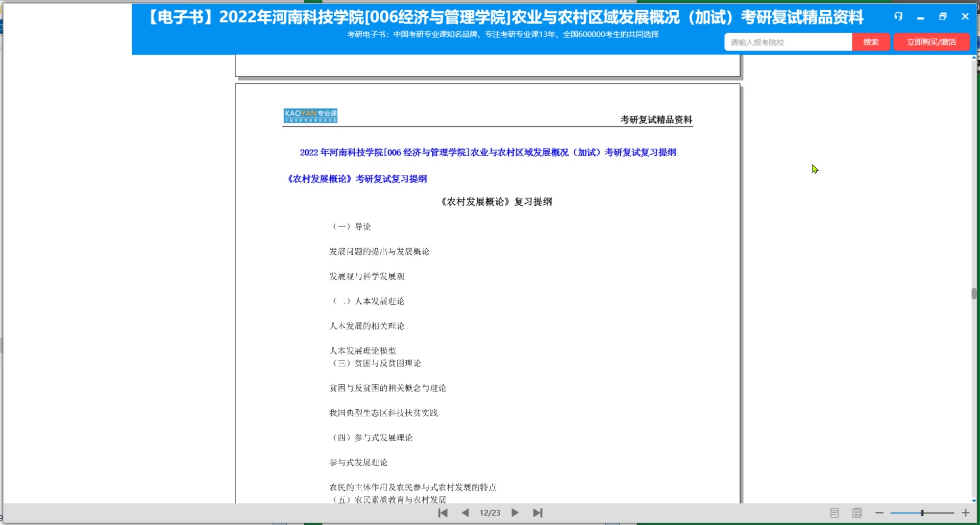Go to the next page arrow

click(x=515, y=513)
